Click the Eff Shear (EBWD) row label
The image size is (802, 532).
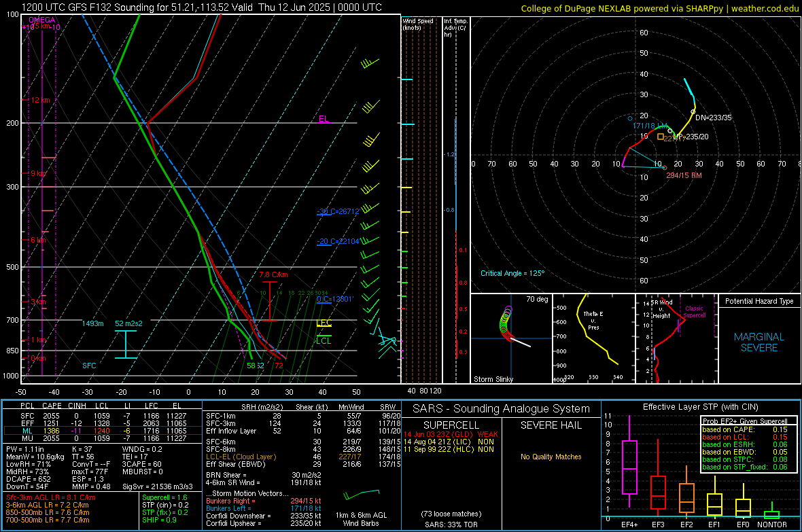(x=235, y=465)
